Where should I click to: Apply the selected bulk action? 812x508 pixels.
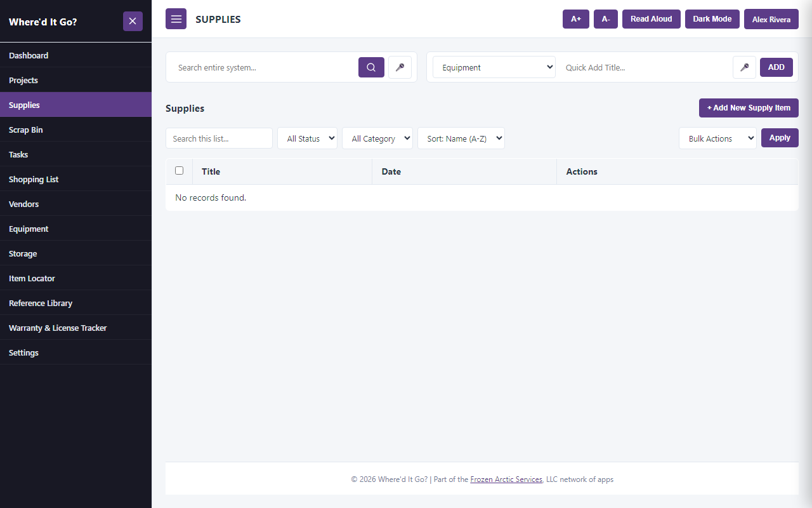click(x=780, y=138)
